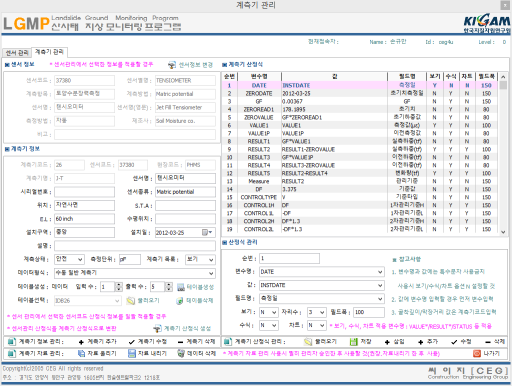Open the 수식 Y/N dropdown
This screenshot has height=387, width=512.
click(x=269, y=325)
